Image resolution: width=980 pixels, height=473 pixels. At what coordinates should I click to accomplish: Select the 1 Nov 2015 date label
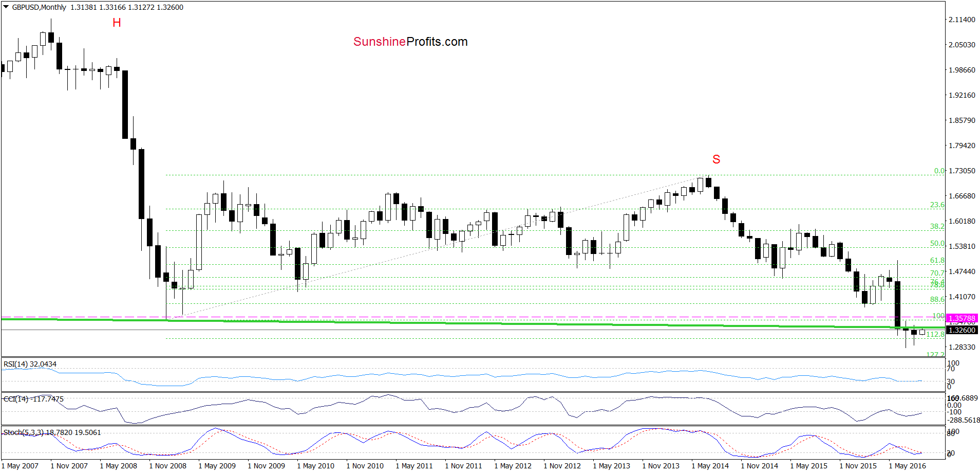coord(858,466)
